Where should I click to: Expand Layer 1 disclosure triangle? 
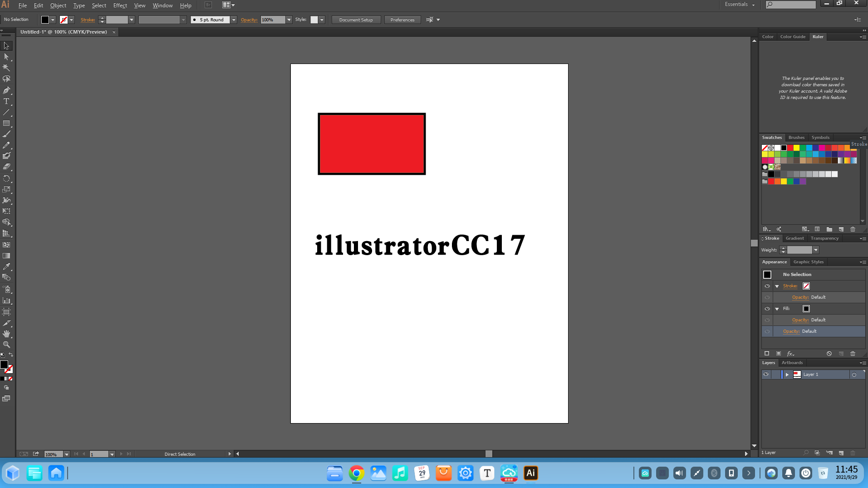787,375
